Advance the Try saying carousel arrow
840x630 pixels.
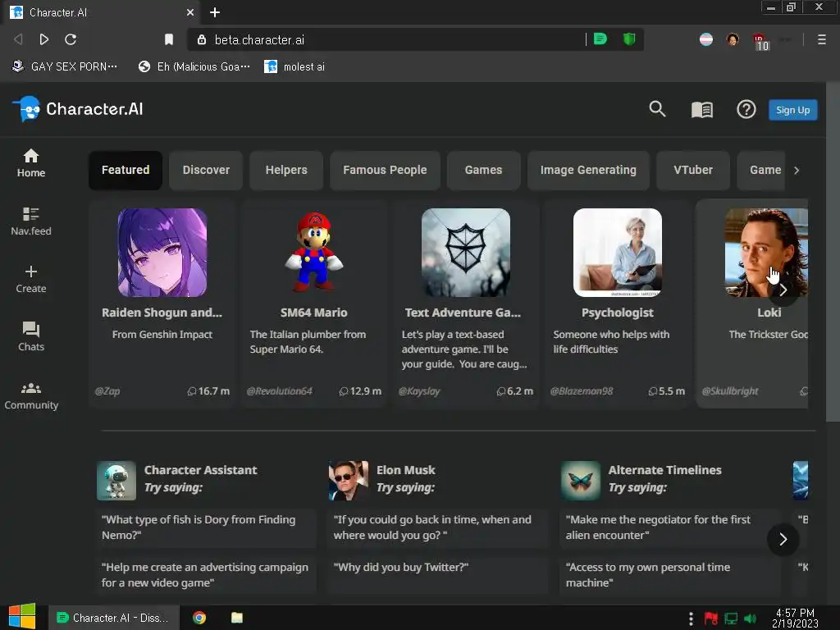pos(783,539)
